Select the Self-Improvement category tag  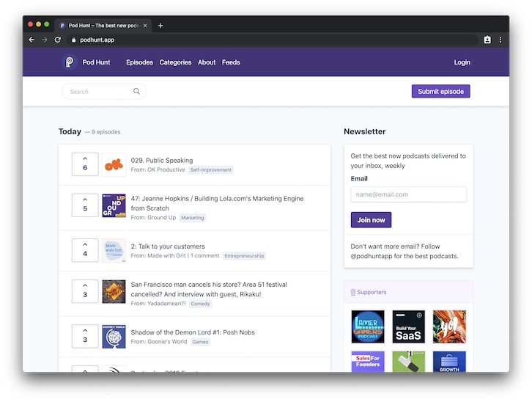(211, 169)
